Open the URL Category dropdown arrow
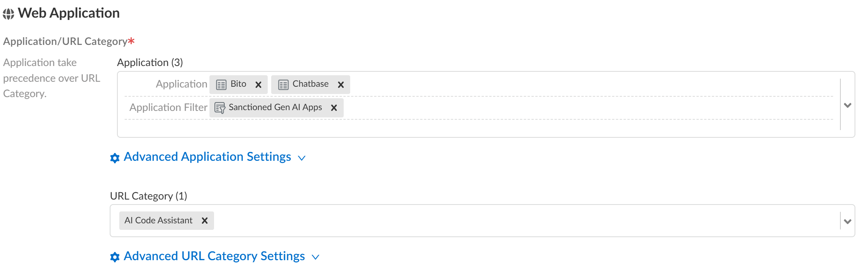This screenshot has height=269, width=868. point(848,221)
